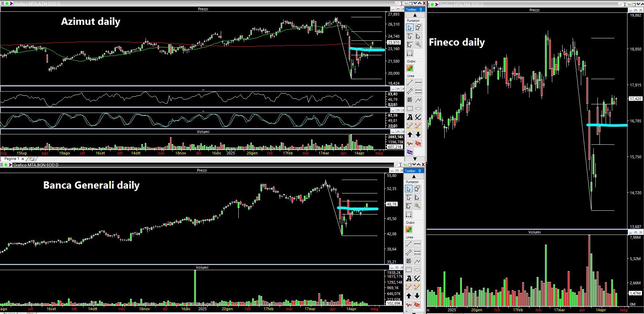Select the arrow pointer in Banca Generali toolbar
The image size is (644, 314).
coord(408,189)
